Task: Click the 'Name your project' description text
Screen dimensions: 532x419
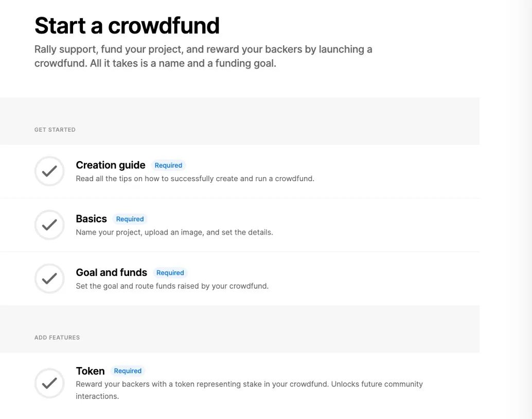Action: point(174,232)
